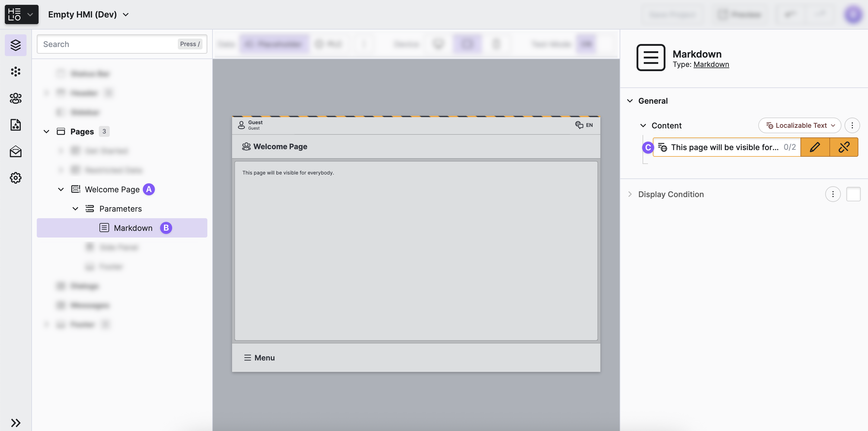
Task: Open the user groups sidebar icon
Action: [x=15, y=98]
